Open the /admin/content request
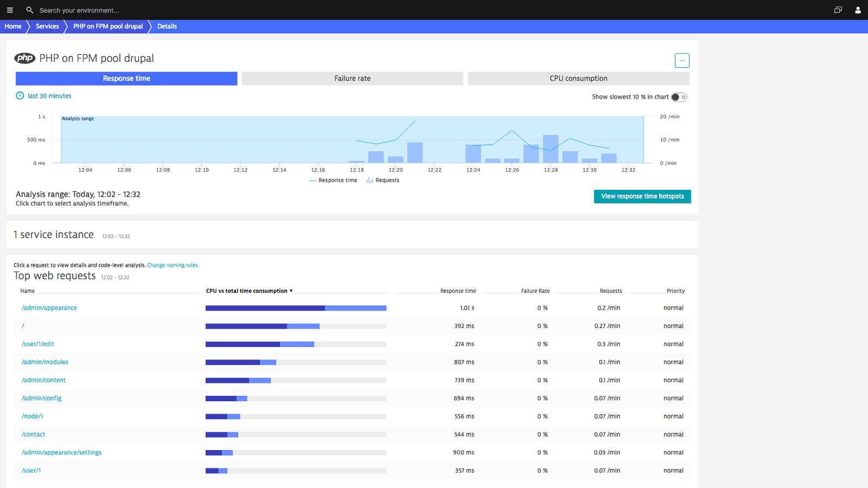 click(x=44, y=380)
